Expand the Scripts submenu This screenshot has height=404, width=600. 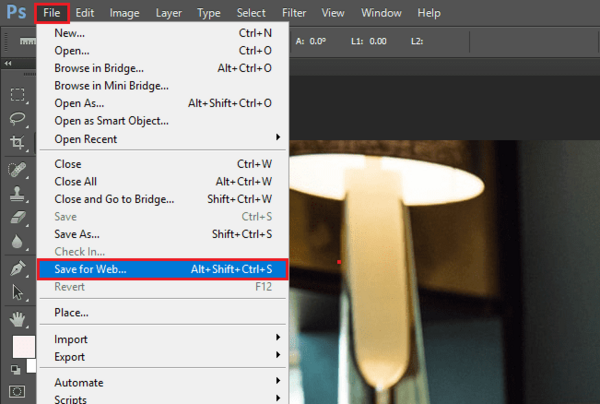(163, 398)
